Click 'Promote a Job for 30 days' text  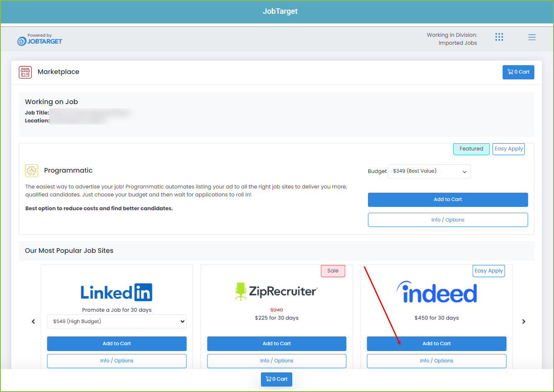117,310
